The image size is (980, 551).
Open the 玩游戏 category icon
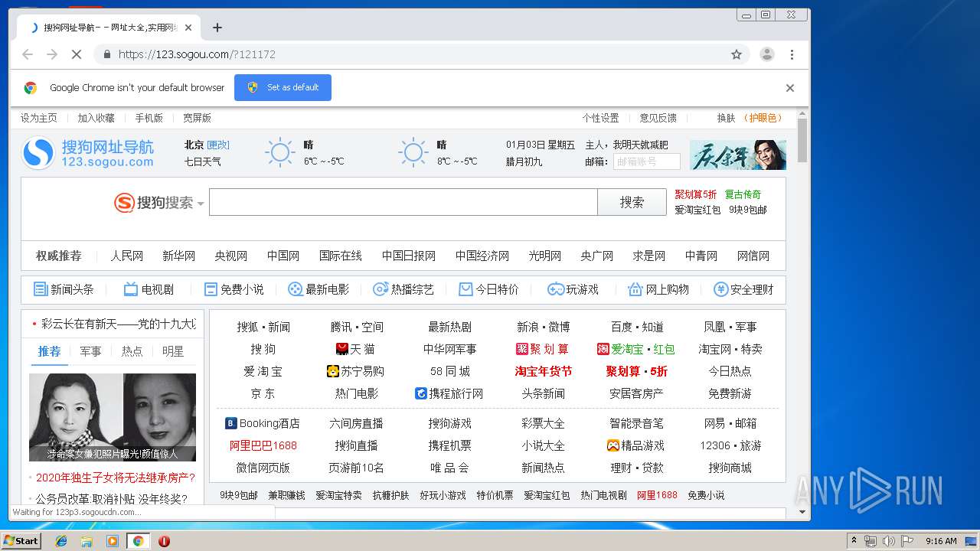tap(556, 289)
